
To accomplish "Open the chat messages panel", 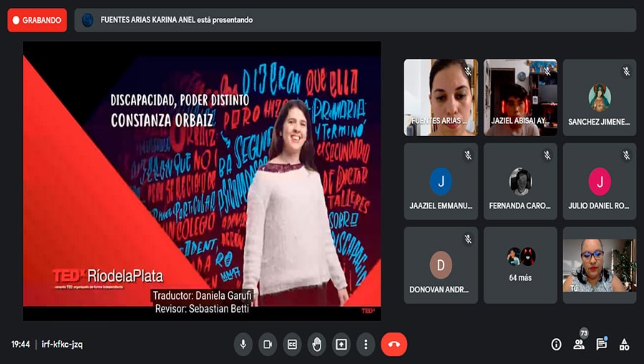I will pos(601,345).
